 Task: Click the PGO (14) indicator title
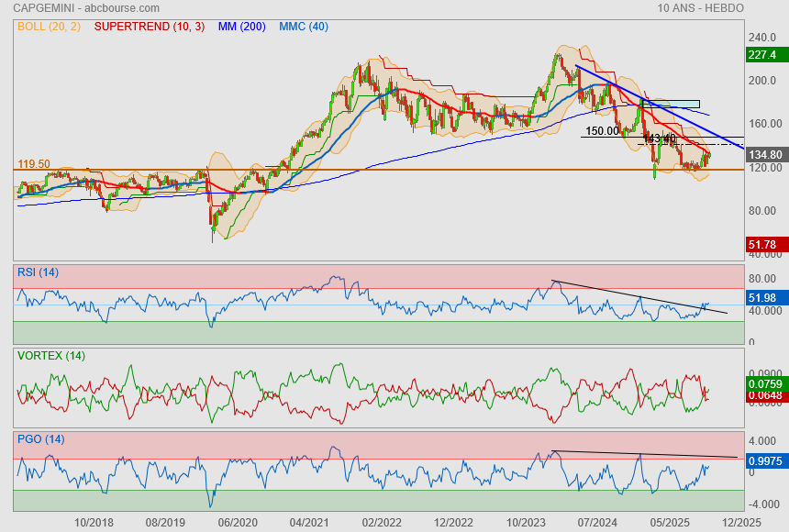coord(39,438)
